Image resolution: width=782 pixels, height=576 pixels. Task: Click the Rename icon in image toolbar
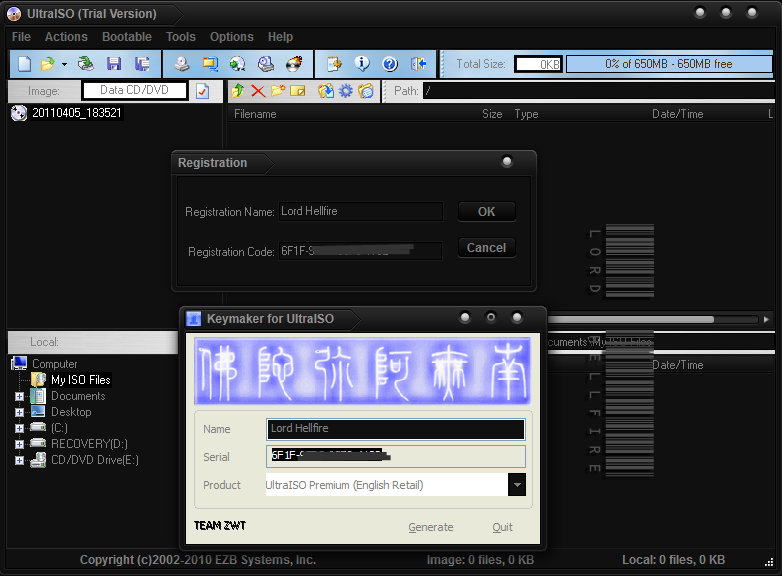(298, 91)
